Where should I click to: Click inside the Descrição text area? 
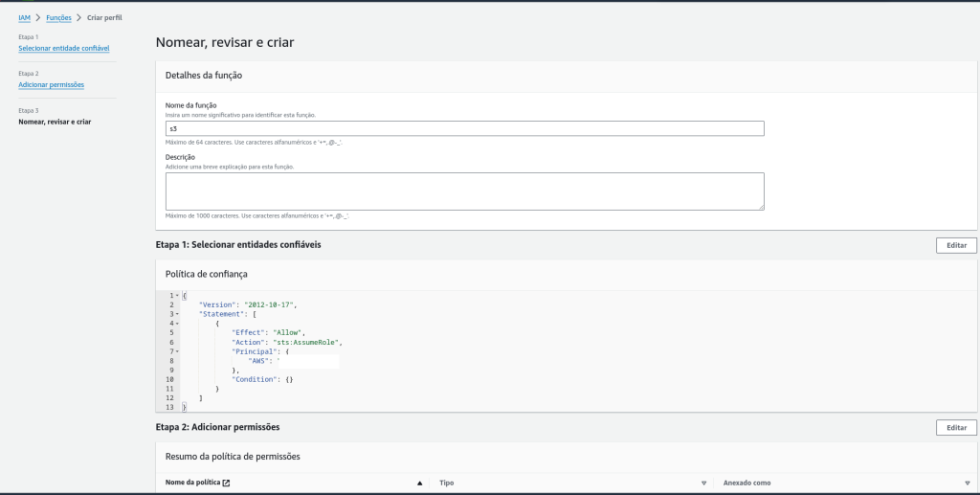tap(464, 191)
